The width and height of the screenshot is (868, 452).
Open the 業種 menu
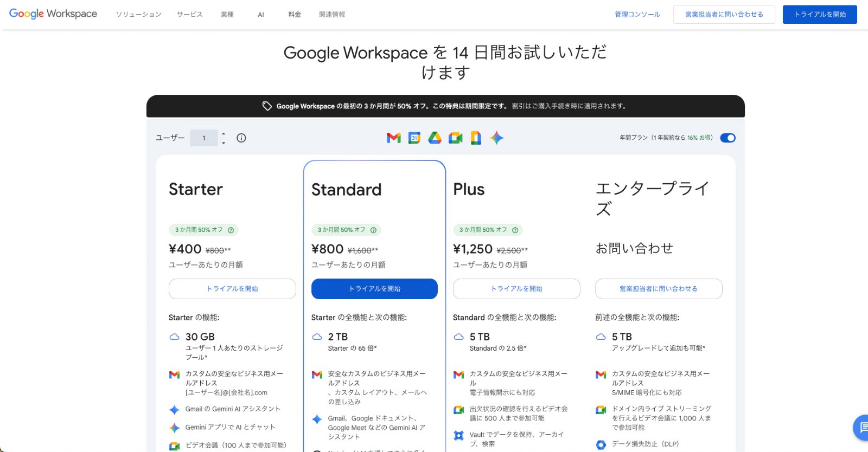point(227,15)
